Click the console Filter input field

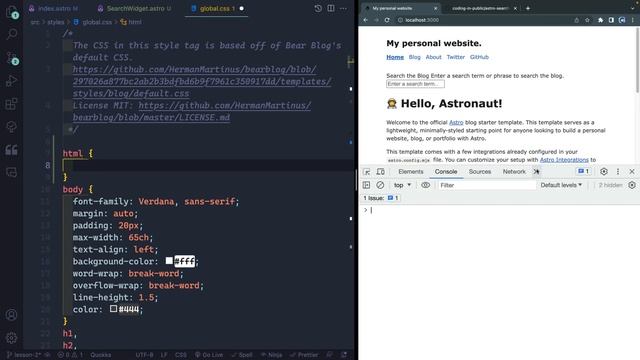[487, 185]
